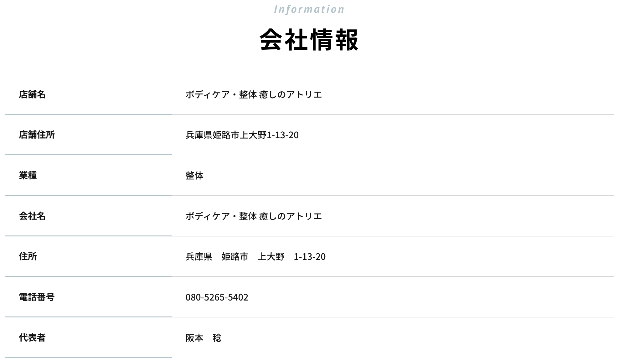Select the 業種 row label
Viewport: 618px width, 364px height.
tap(28, 175)
